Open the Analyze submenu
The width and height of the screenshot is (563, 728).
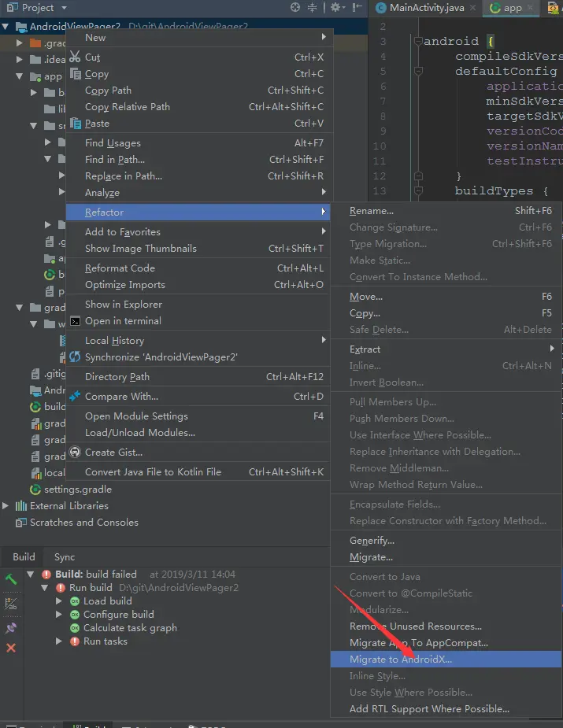198,192
